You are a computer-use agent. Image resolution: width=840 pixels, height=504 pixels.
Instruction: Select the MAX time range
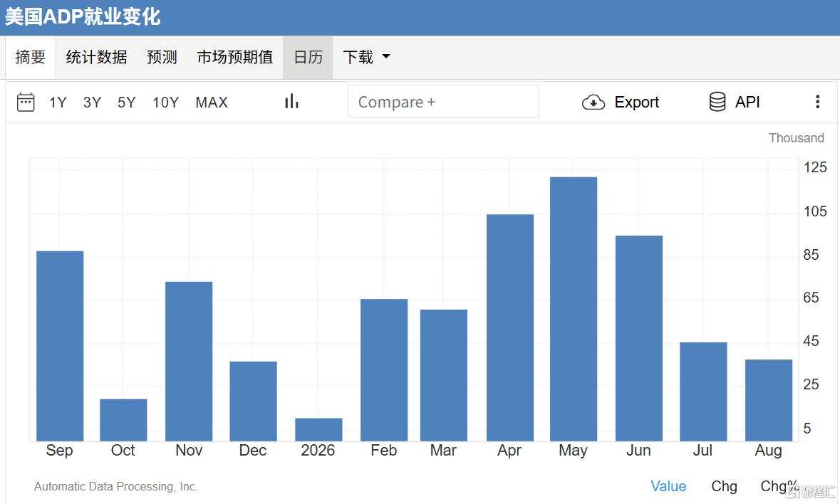212,103
